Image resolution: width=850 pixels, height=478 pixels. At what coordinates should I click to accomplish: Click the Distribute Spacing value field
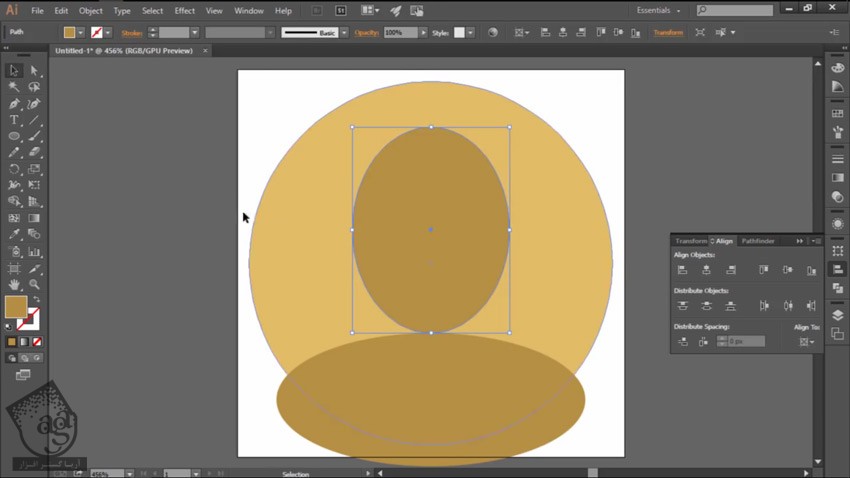(746, 341)
